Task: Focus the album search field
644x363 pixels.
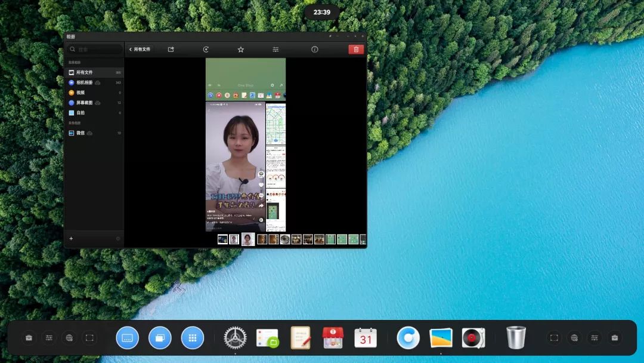Action: (x=95, y=50)
